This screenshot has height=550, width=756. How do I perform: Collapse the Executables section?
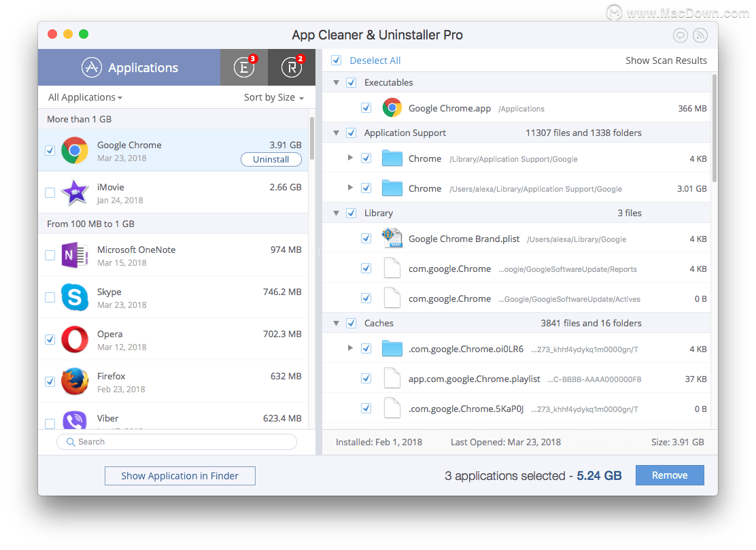[x=336, y=82]
